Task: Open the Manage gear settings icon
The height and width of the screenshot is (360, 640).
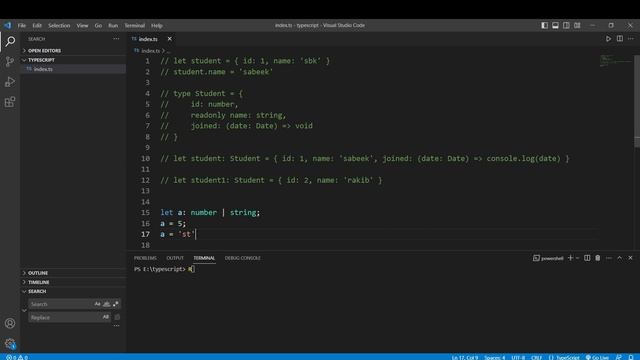Action: pos(10,344)
